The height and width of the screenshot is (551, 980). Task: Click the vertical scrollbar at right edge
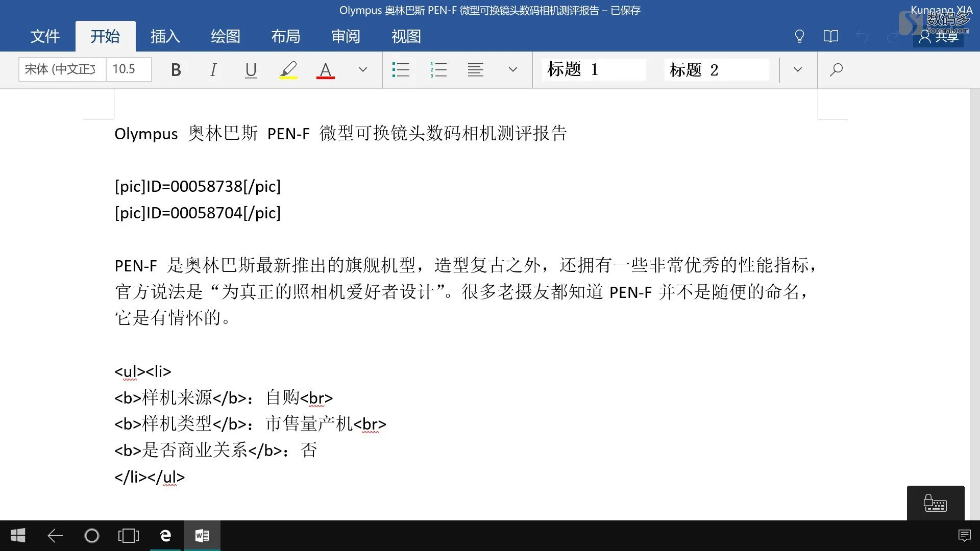pyautogui.click(x=975, y=305)
